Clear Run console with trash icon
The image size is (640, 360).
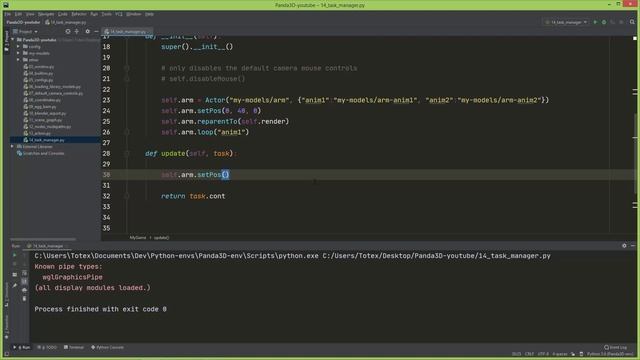(24, 299)
